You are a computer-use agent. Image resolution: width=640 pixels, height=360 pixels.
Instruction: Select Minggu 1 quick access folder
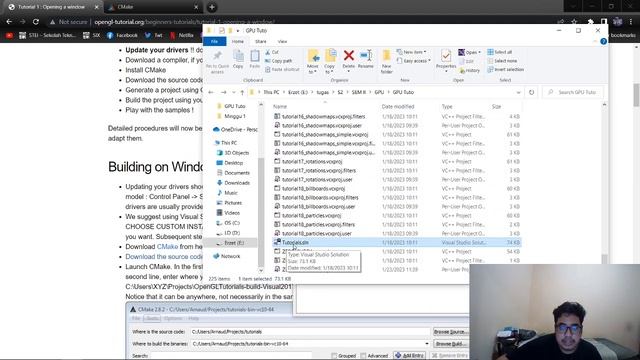235,116
